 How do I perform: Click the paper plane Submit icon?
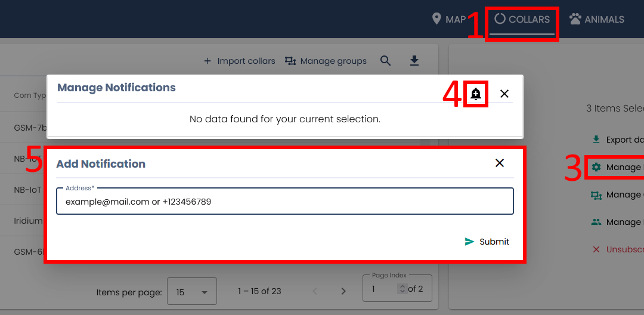[470, 242]
